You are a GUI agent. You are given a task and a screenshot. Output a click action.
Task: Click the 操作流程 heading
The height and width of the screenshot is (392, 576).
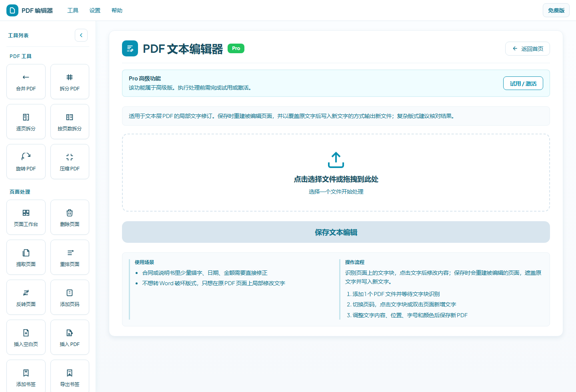pyautogui.click(x=355, y=262)
